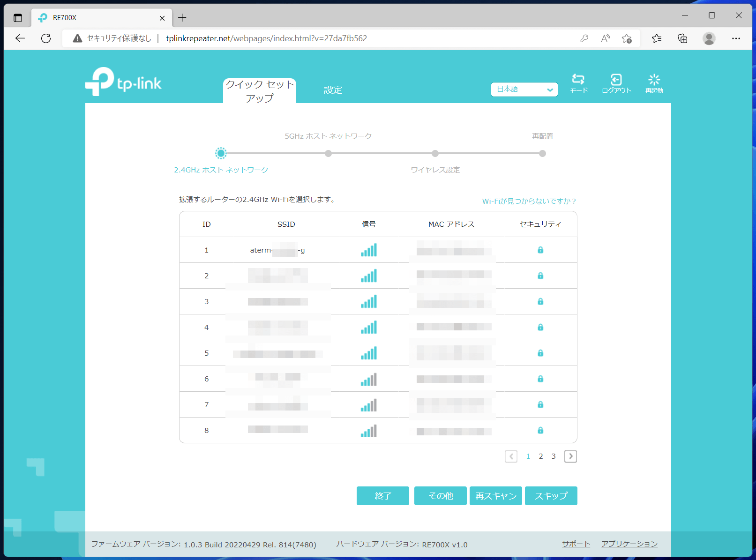
Task: Click the Reboot icon
Action: point(654,84)
